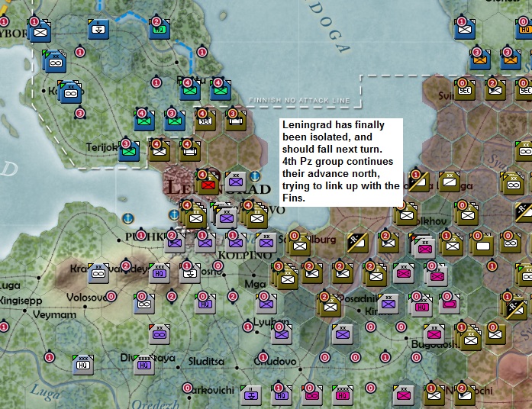Click the anchor port icon east of Leningrad
Screen dimensions: 532x409
tap(255, 176)
